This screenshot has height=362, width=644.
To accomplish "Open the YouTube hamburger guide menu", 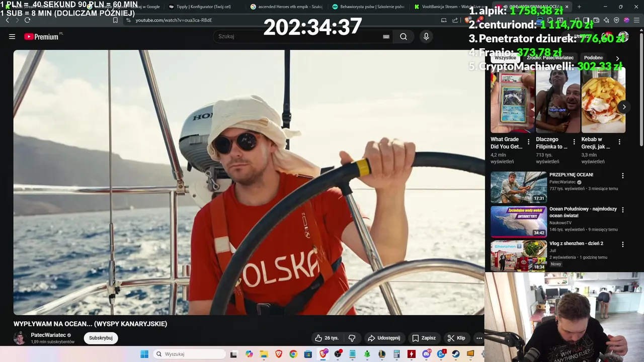I will click(x=12, y=37).
